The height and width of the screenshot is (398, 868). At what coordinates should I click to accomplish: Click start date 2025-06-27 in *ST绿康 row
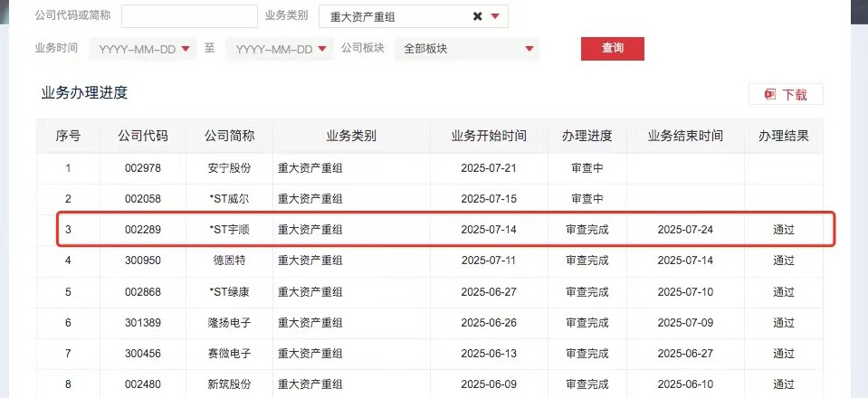(x=489, y=292)
